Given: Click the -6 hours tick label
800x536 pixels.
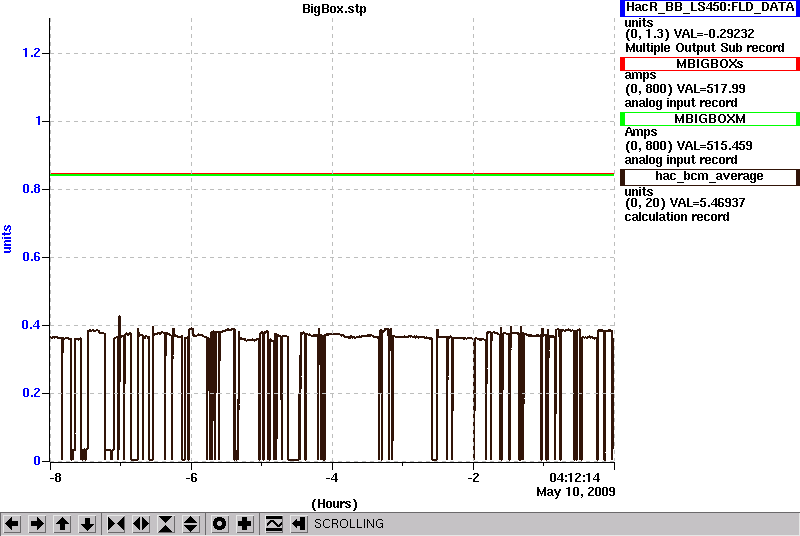Looking at the screenshot, I should pos(191,478).
